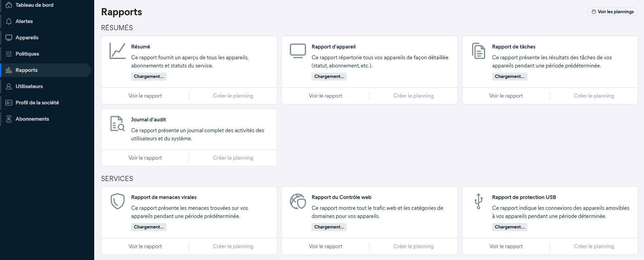The width and height of the screenshot is (644, 260).
Task: Open Voir le rapport under Journal d'audit
Action: [145, 158]
